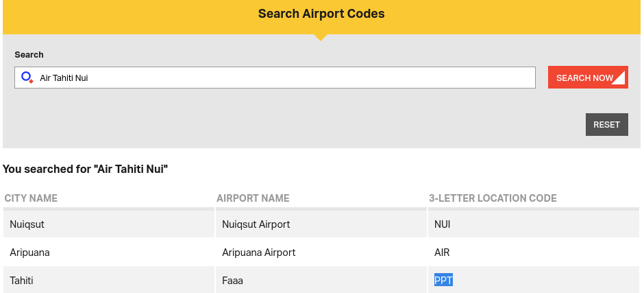Click the "Search" label above the input
This screenshot has height=293, width=644.
(x=29, y=54)
